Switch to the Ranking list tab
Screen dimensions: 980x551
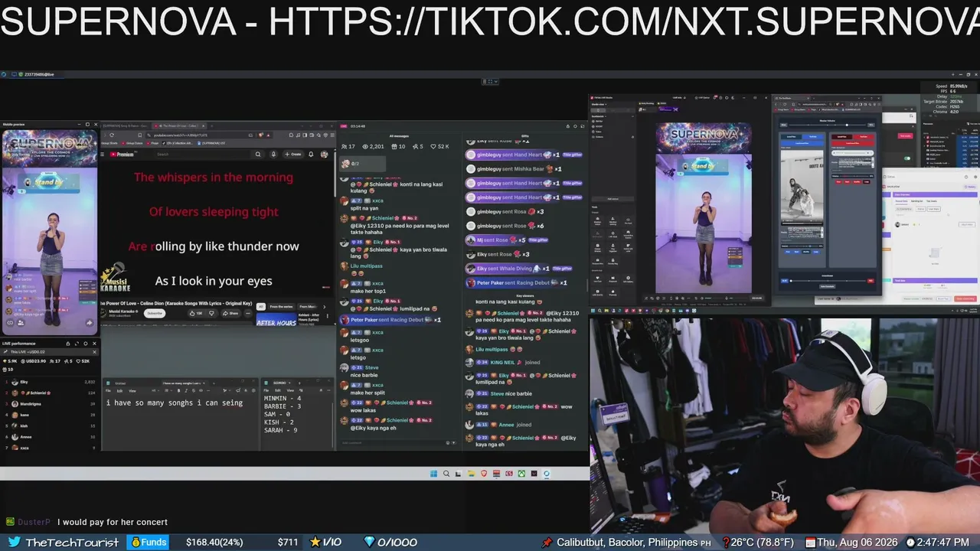click(x=916, y=201)
